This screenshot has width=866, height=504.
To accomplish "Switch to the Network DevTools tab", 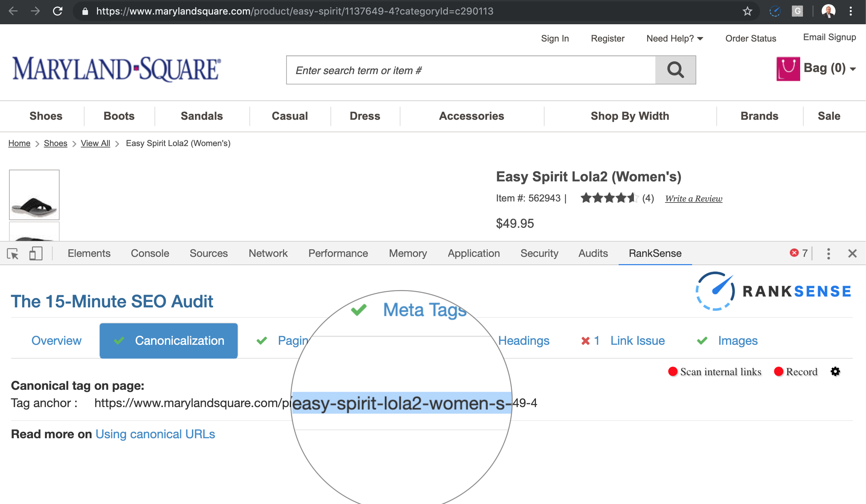I will tap(268, 253).
